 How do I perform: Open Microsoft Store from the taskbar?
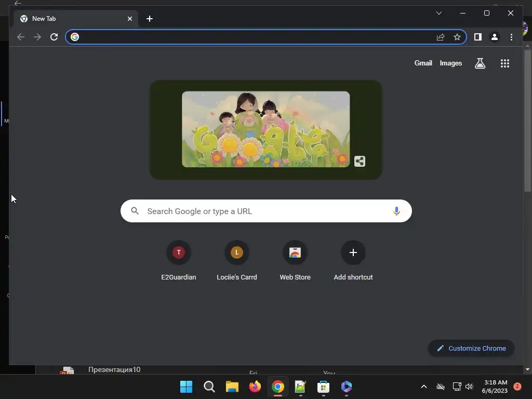click(x=323, y=387)
